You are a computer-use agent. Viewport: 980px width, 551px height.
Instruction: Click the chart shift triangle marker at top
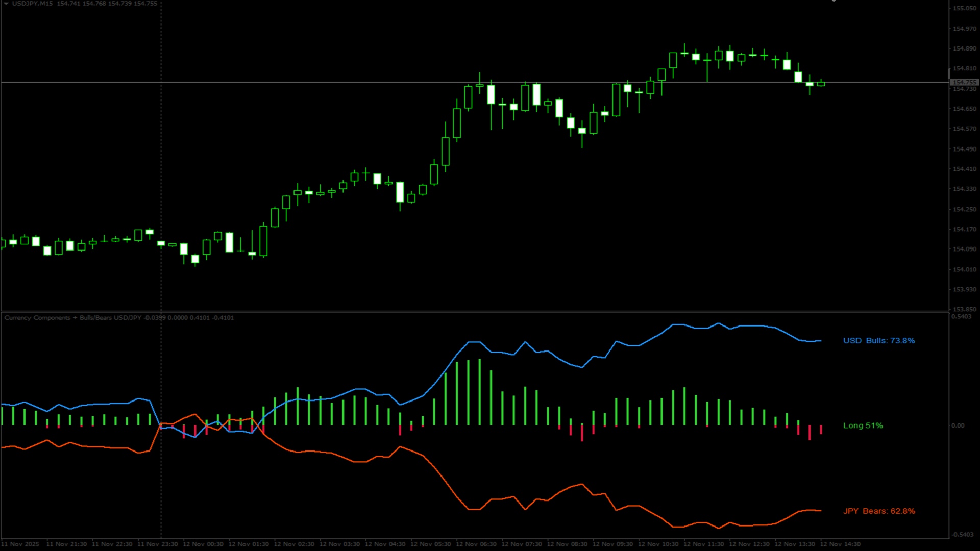point(834,1)
